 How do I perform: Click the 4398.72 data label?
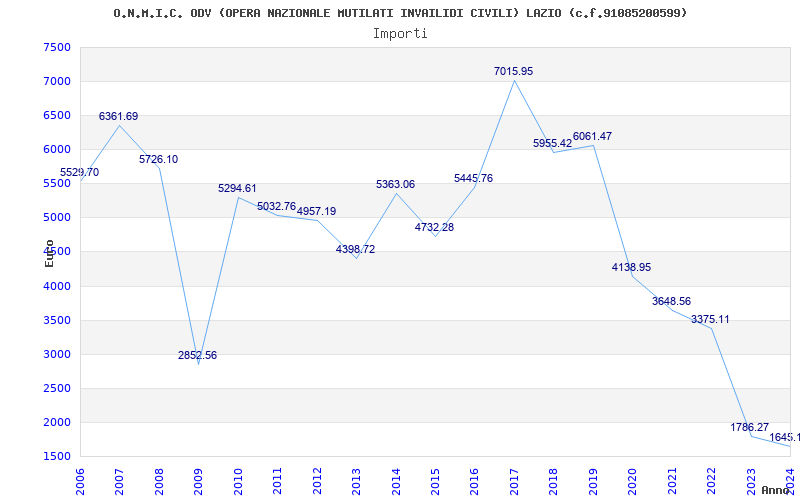pyautogui.click(x=356, y=249)
